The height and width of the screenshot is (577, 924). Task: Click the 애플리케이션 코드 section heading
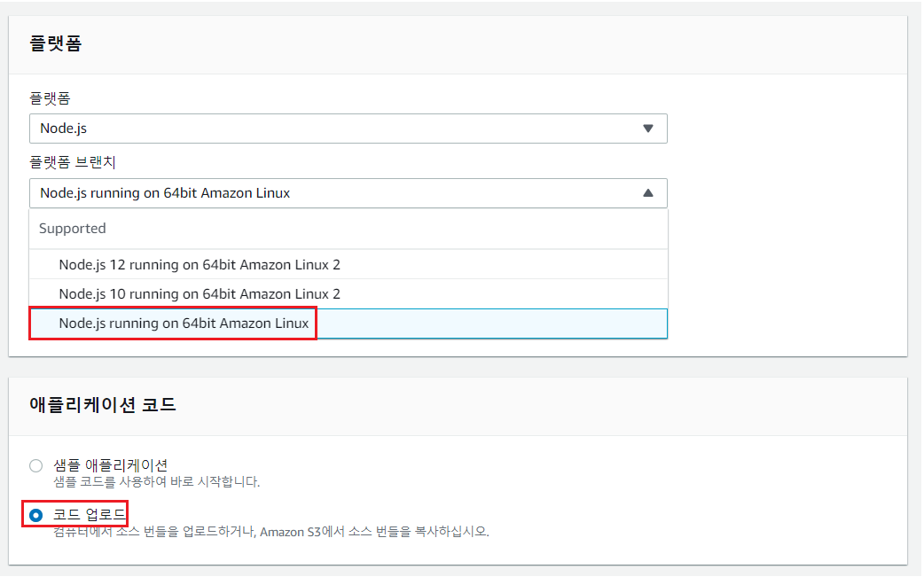tap(103, 404)
